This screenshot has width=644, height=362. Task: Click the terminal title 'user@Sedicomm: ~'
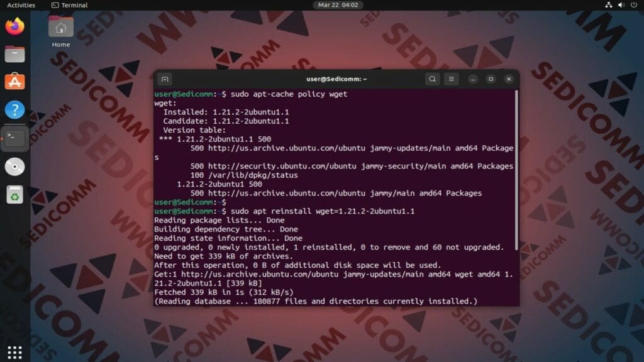click(336, 79)
